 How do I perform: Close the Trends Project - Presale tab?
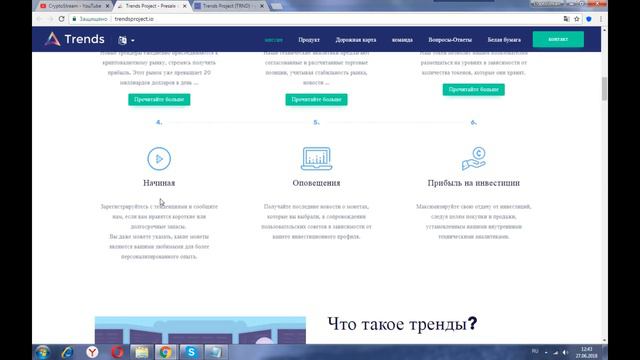[x=184, y=6]
